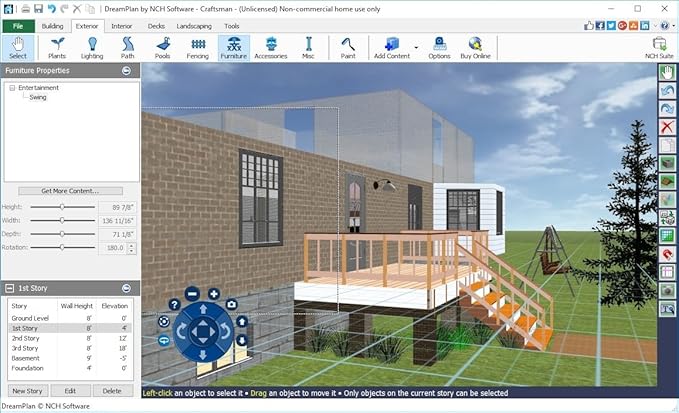
Task: Open the Lighting tool
Action: (92, 47)
